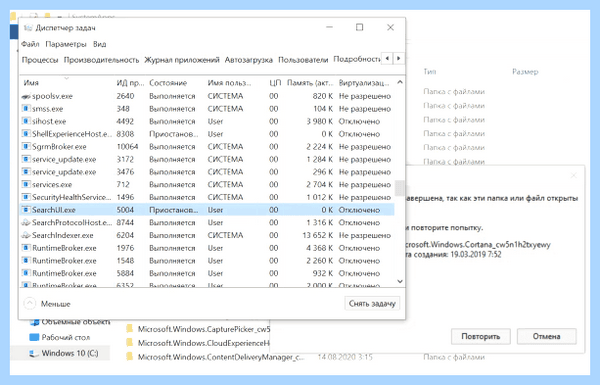
Task: Select PID 5004 cell of SearchUI.exe
Action: click(125, 210)
